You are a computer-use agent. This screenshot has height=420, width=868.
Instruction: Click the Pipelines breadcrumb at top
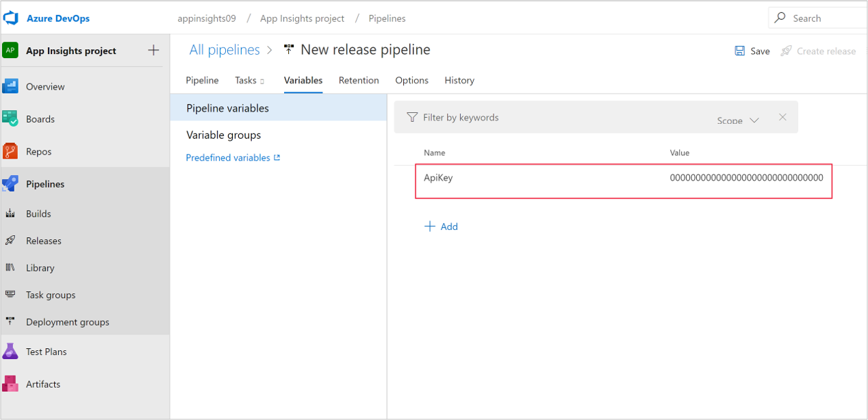coord(387,18)
